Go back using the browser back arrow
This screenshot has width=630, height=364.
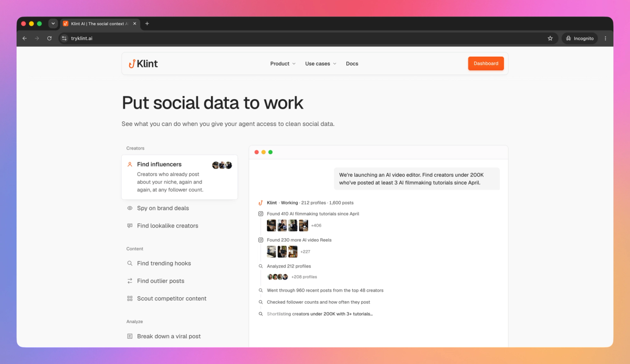(x=24, y=38)
